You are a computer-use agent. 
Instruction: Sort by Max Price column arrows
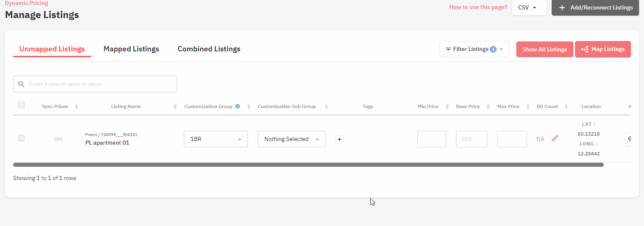pos(528,106)
